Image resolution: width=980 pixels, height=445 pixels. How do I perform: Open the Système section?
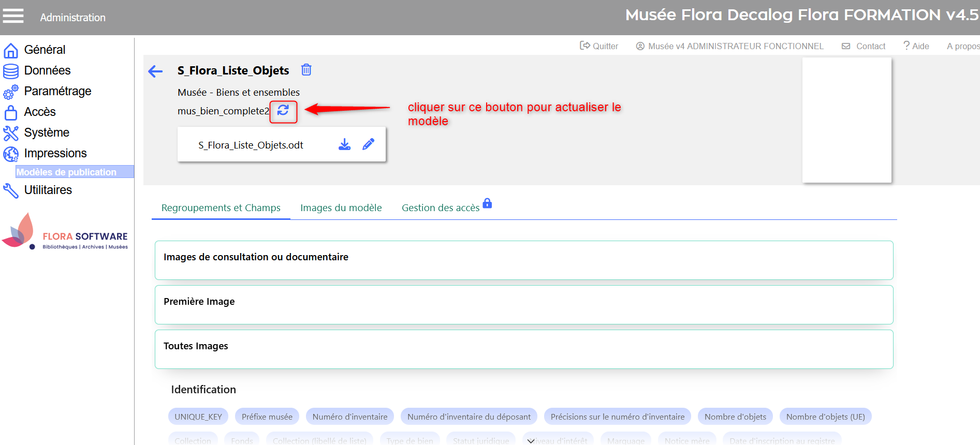pyautogui.click(x=47, y=132)
